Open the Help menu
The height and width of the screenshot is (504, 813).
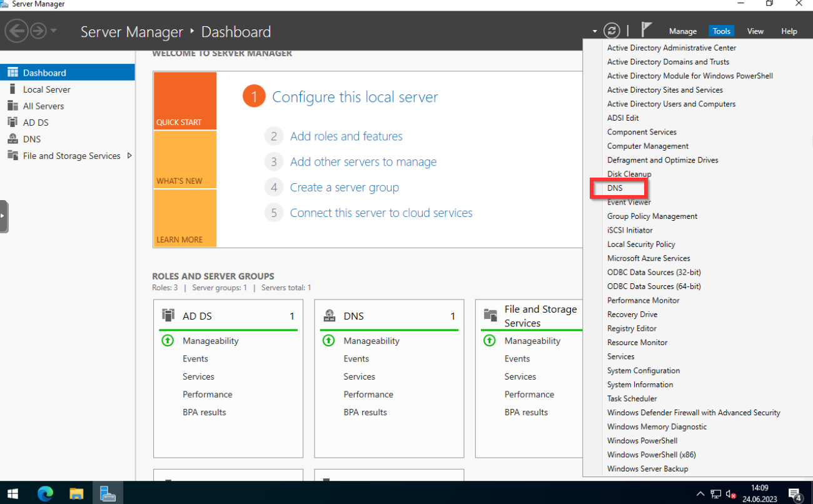(x=789, y=31)
